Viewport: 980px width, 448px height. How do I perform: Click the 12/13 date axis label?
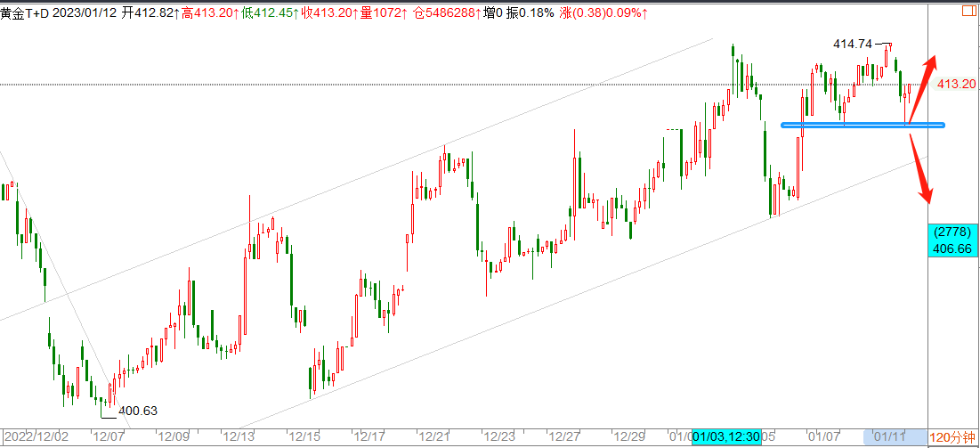pyautogui.click(x=238, y=436)
